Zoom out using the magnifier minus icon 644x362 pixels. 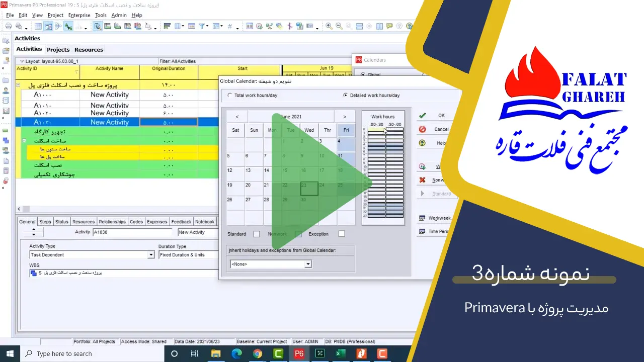(339, 26)
